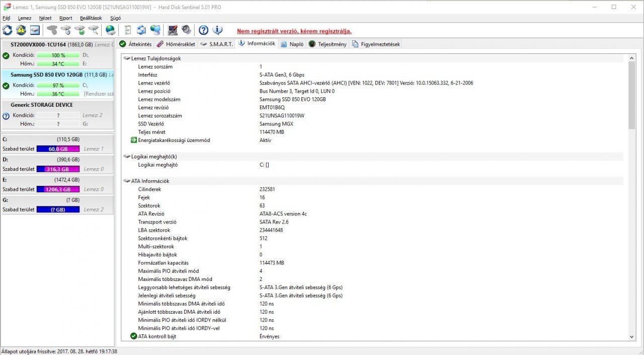
Task: Click the SSD Vezérlő value Samsung MGX
Action: pyautogui.click(x=276, y=124)
